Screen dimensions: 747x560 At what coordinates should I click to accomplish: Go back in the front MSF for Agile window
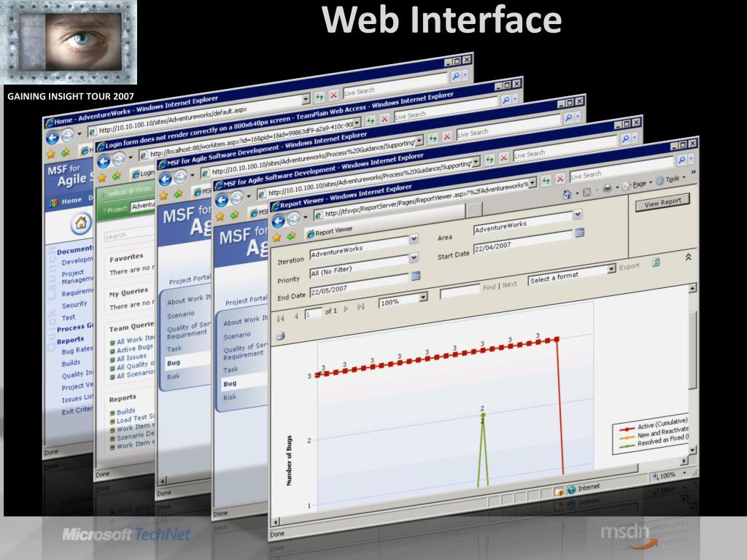coord(222,201)
